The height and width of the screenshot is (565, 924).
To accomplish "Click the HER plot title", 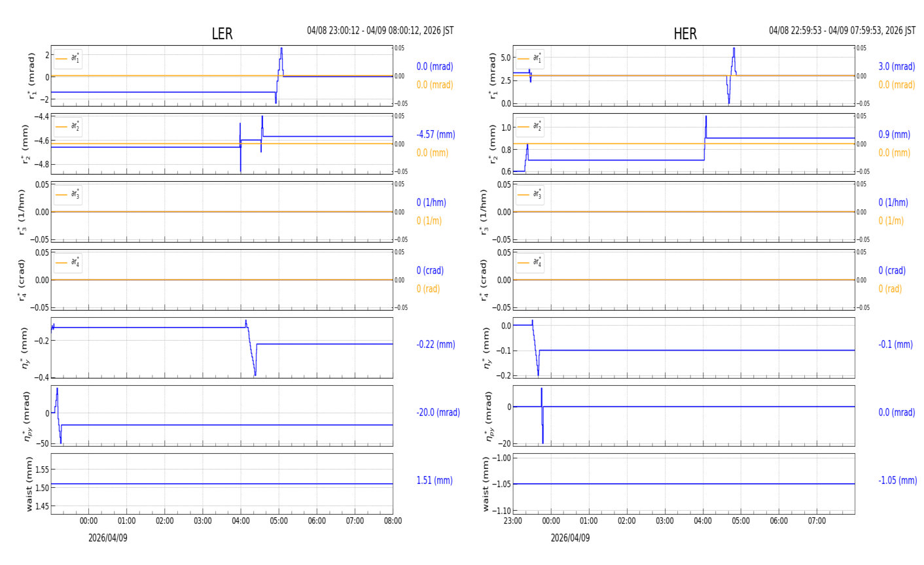I will (685, 34).
